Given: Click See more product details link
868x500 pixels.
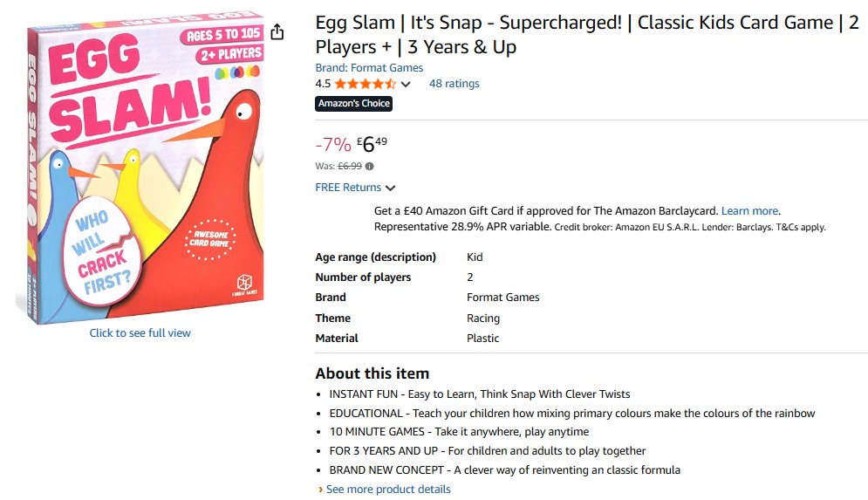Looking at the screenshot, I should point(388,489).
